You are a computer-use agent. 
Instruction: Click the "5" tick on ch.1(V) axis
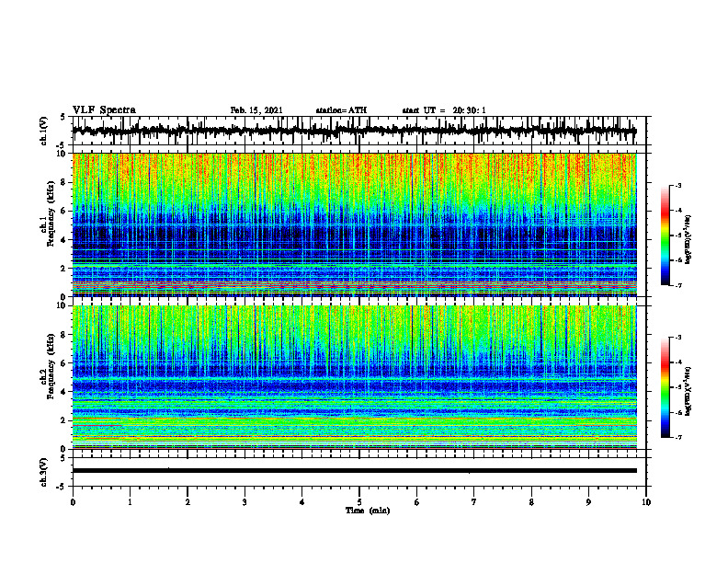tap(63, 117)
